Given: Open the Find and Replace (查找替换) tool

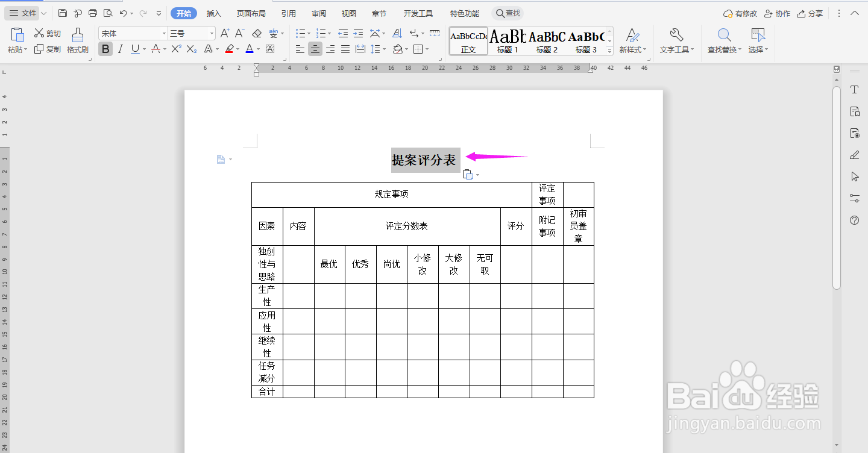Looking at the screenshot, I should [723, 41].
